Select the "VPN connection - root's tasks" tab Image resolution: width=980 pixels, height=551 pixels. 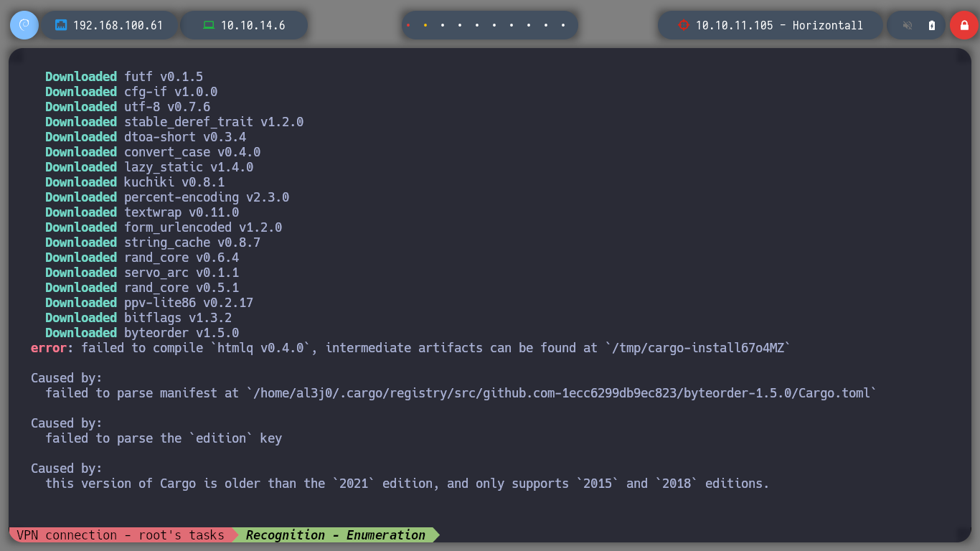[121, 535]
